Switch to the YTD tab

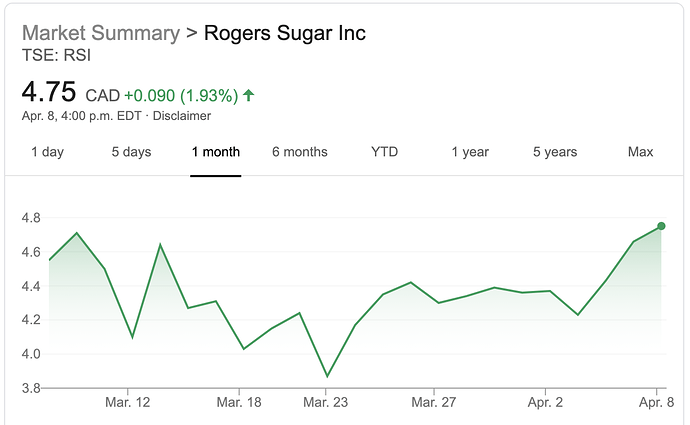[384, 152]
